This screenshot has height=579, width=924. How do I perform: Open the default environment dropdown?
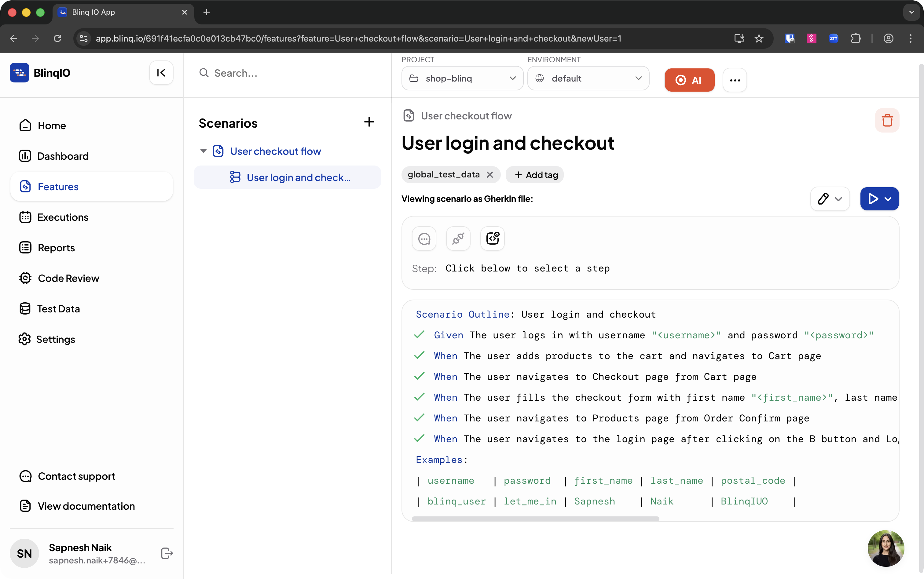(x=588, y=78)
